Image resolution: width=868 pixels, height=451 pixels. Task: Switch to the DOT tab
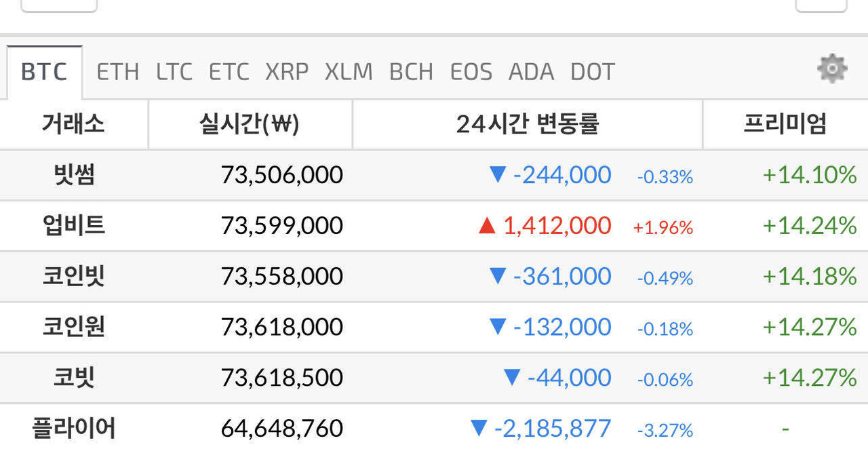click(591, 71)
